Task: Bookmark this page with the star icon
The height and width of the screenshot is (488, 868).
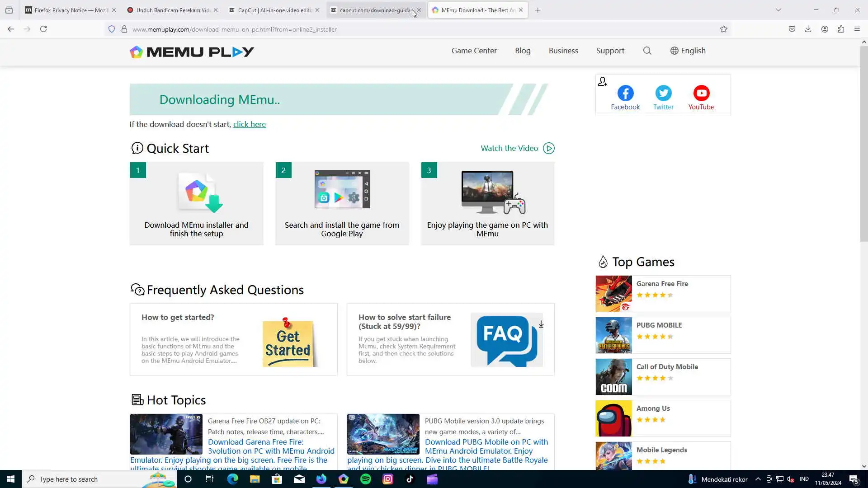Action: click(x=723, y=29)
